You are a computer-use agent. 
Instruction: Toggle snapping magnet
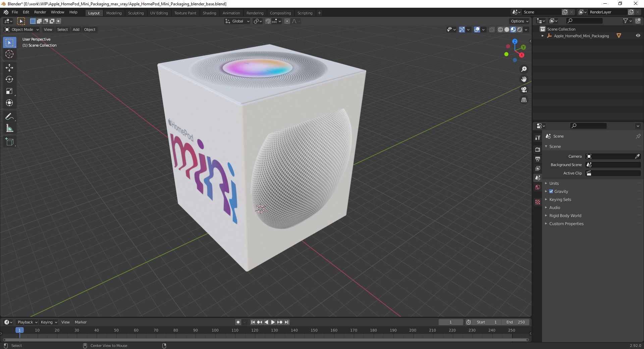(x=268, y=21)
